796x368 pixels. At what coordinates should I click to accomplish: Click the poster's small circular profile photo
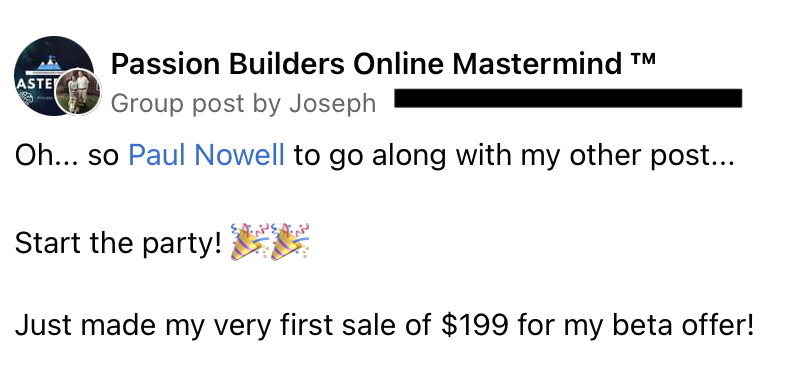[78, 92]
